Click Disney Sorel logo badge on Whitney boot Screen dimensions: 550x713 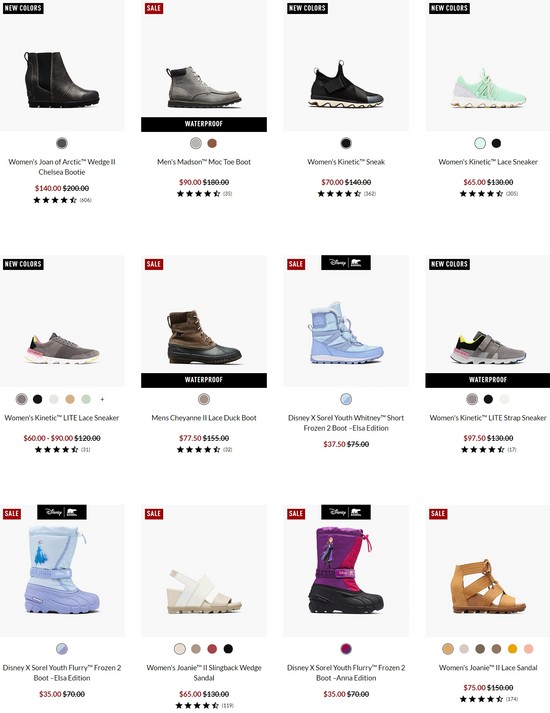coord(346,262)
